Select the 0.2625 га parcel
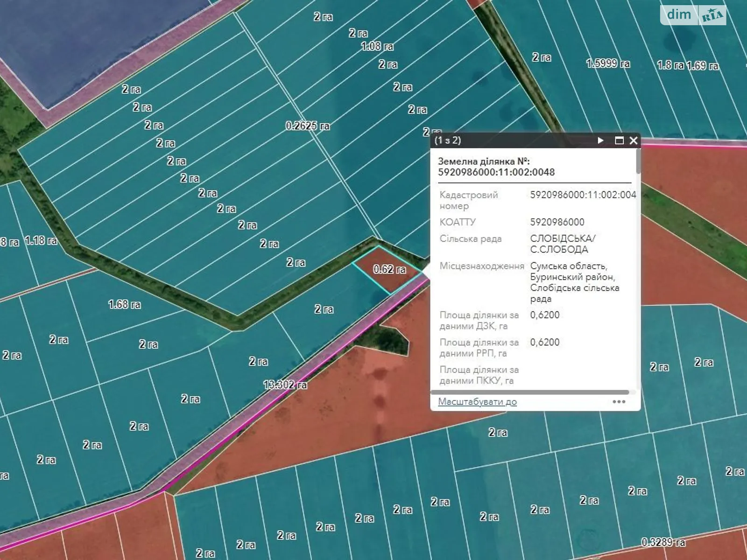This screenshot has height=560, width=747. pyautogui.click(x=308, y=126)
